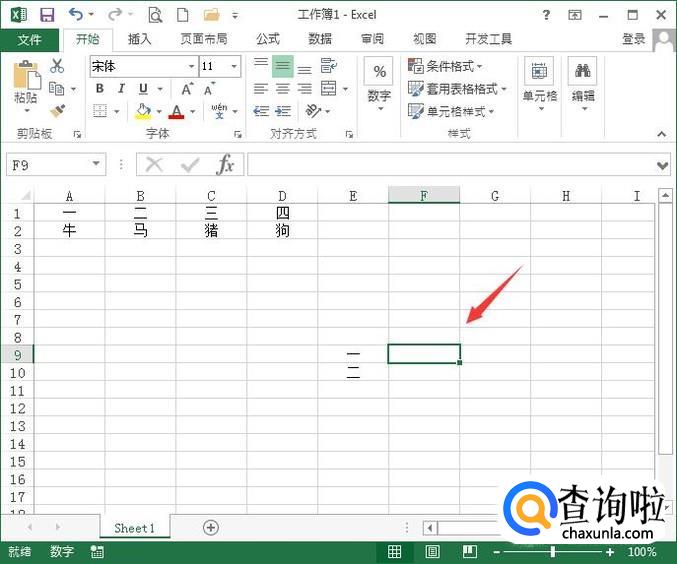Viewport: 677px width, 564px height.
Task: Open Help question mark icon
Action: (546, 15)
